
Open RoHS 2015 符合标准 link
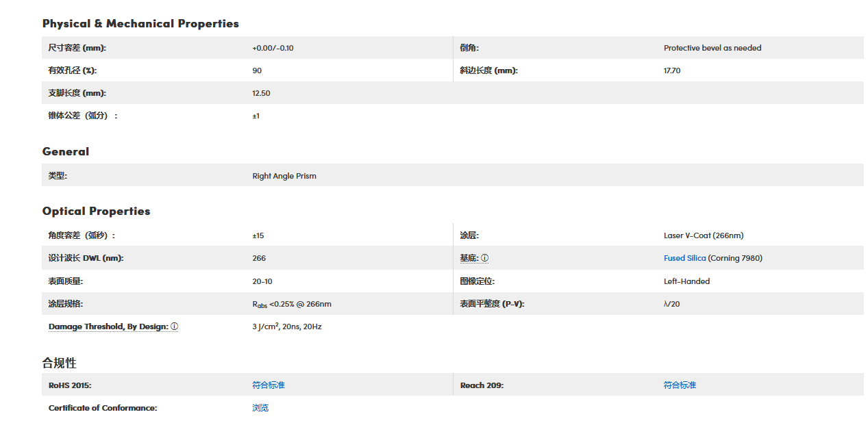tap(269, 385)
